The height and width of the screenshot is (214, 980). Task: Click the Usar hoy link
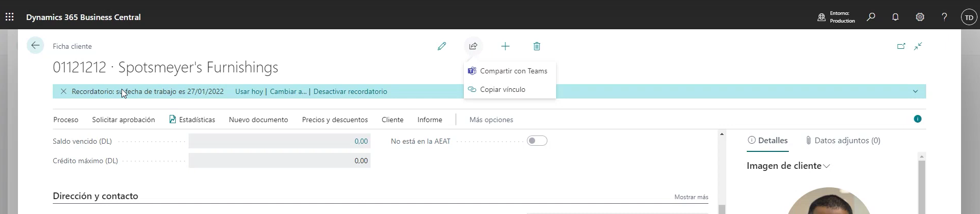pos(249,91)
